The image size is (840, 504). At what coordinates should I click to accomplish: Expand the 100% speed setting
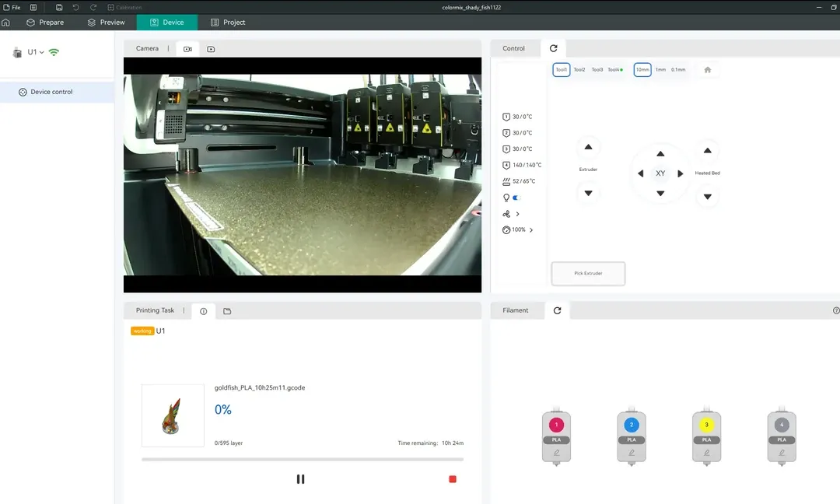[x=531, y=229]
